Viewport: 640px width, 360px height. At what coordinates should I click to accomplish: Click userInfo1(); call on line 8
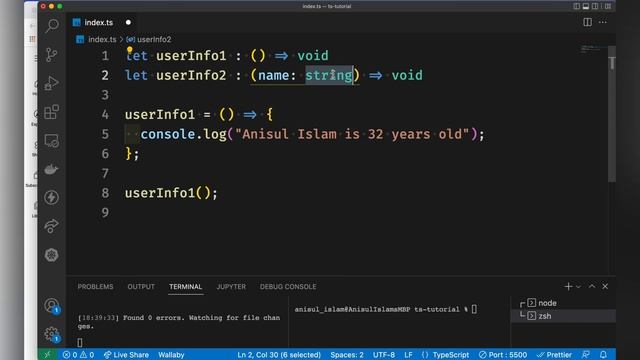171,193
